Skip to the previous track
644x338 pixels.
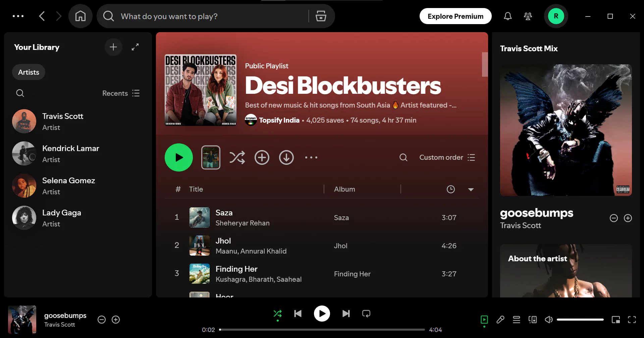[298, 314]
